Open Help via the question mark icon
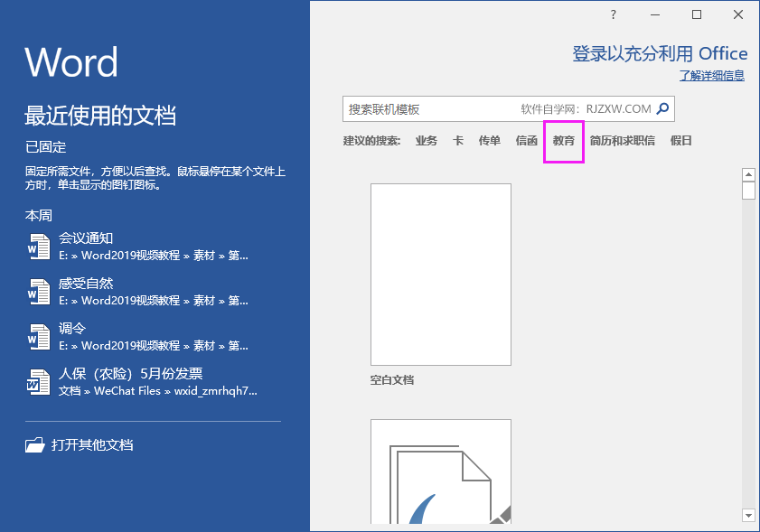Screen dimensions: 760x532 pyautogui.click(x=612, y=14)
